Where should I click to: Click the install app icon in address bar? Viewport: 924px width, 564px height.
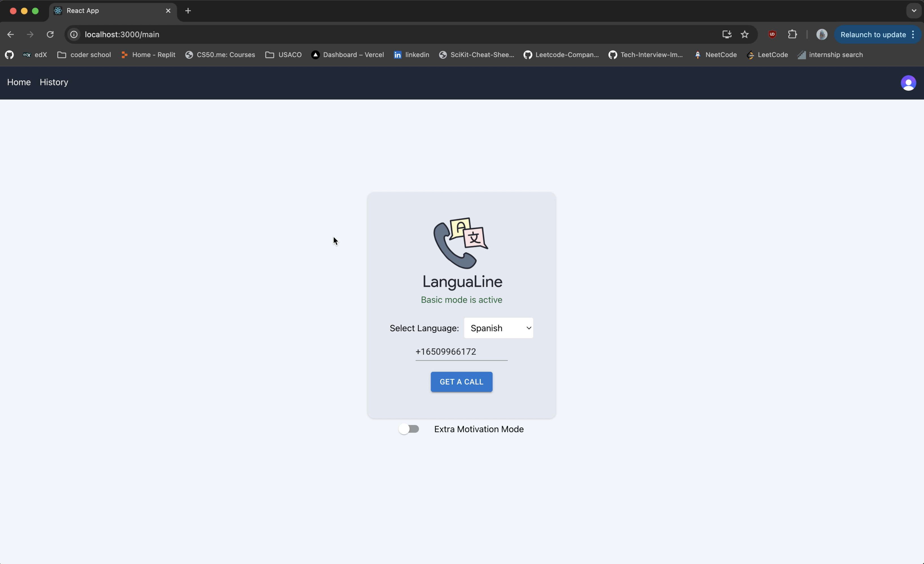(726, 34)
